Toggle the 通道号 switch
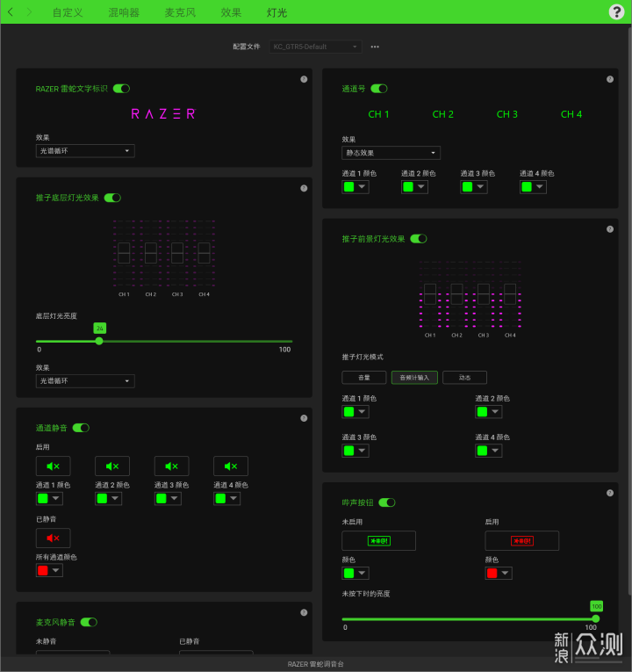The image size is (632, 672). [379, 89]
